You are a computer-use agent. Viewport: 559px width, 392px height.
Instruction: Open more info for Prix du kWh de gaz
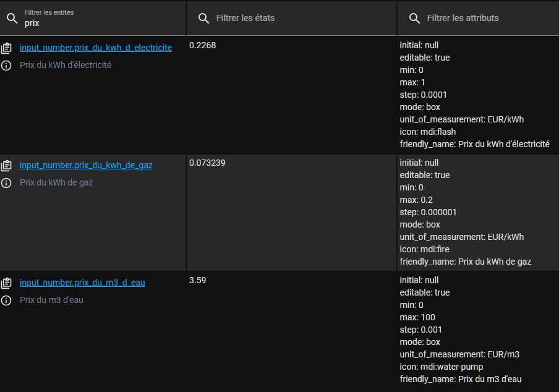pyautogui.click(x=7, y=183)
